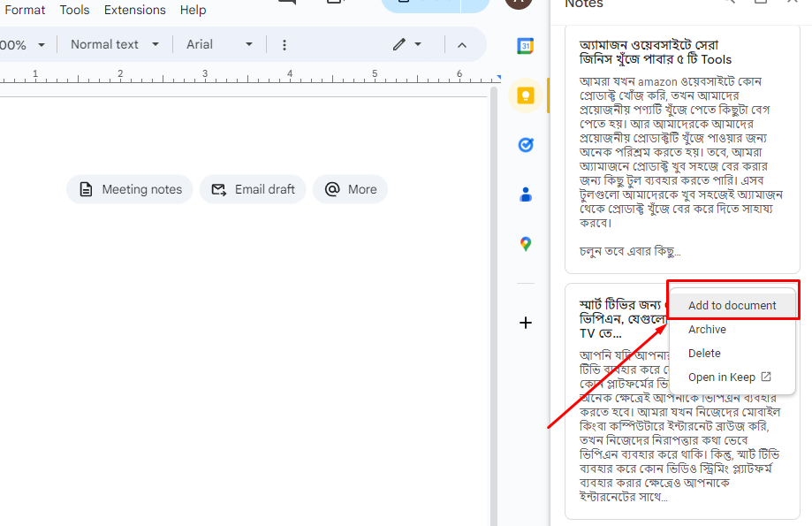Choose Add to document from context menu

click(732, 305)
